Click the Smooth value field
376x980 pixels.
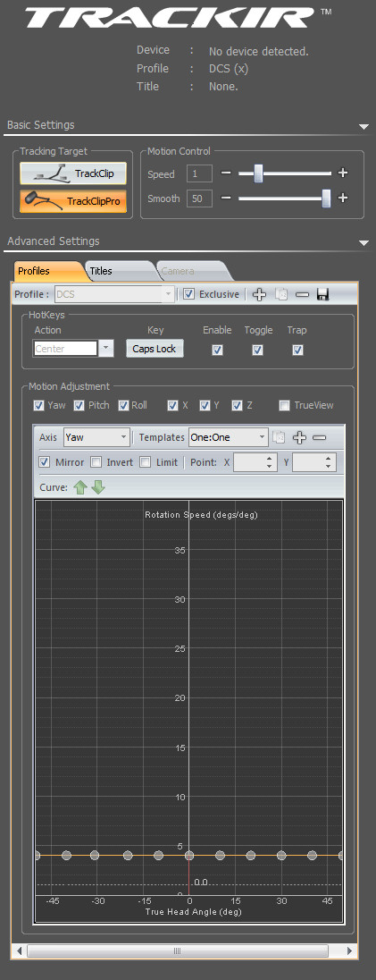pos(199,199)
